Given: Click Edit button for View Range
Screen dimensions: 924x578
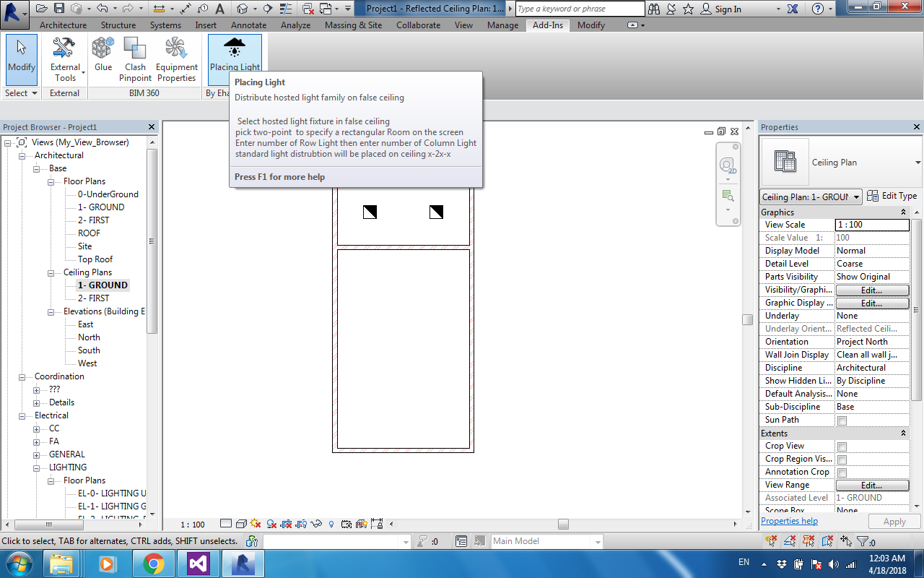Looking at the screenshot, I should pos(872,486).
